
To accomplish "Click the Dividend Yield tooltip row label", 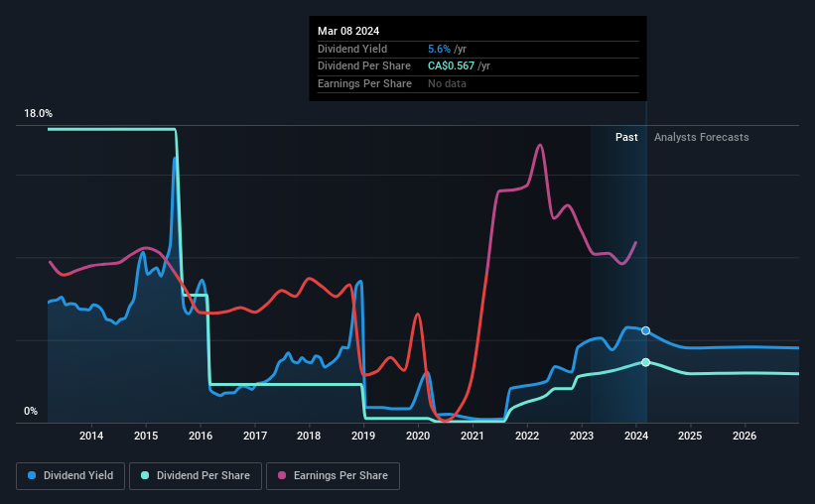I will pos(352,49).
